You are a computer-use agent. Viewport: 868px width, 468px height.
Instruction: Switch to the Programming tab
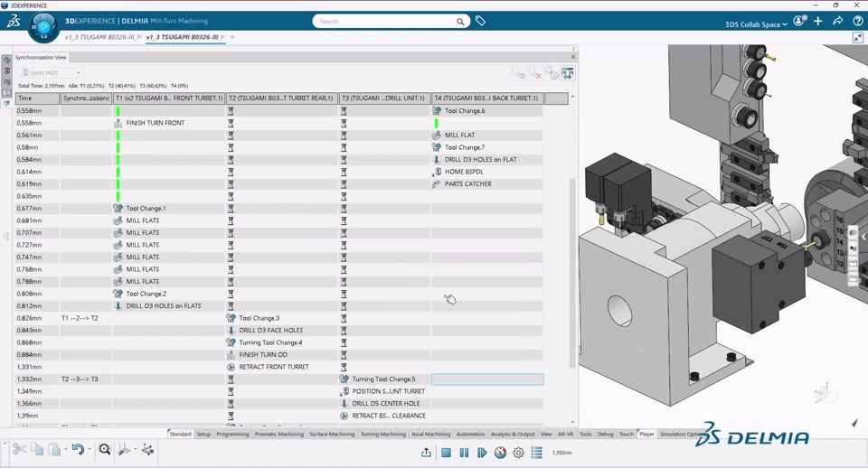coord(232,435)
